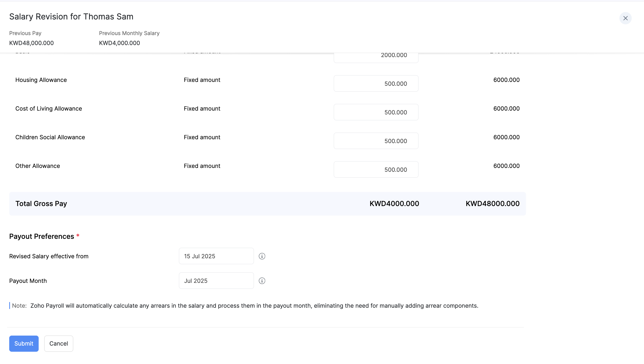The image size is (644, 364).
Task: Close the Salary Revision dialog
Action: [x=625, y=18]
